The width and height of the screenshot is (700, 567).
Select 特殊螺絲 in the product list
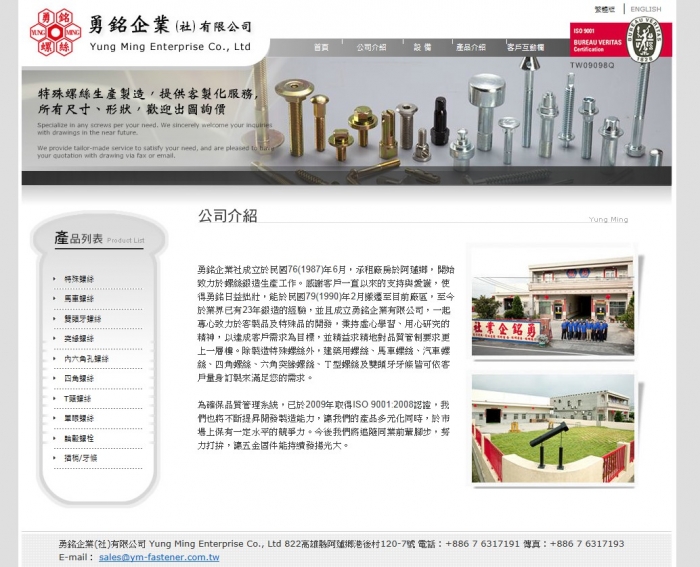coord(79,279)
